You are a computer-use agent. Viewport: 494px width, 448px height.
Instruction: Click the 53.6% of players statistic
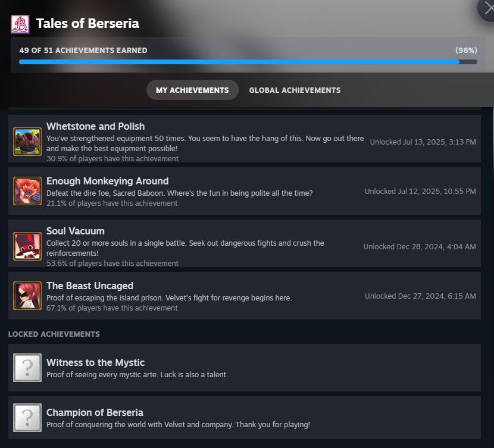112,263
